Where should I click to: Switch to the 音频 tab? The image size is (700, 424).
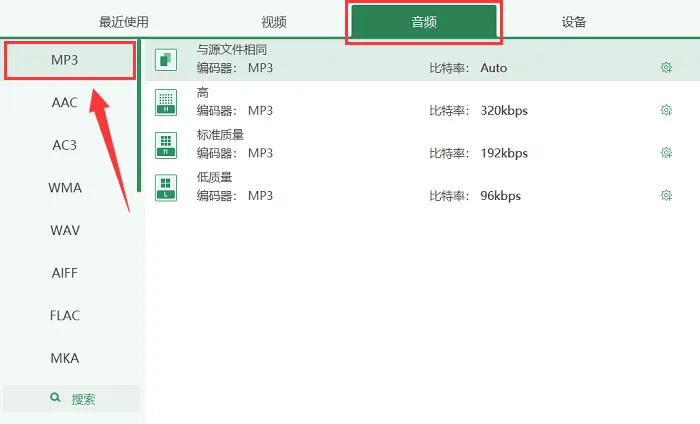click(x=424, y=21)
